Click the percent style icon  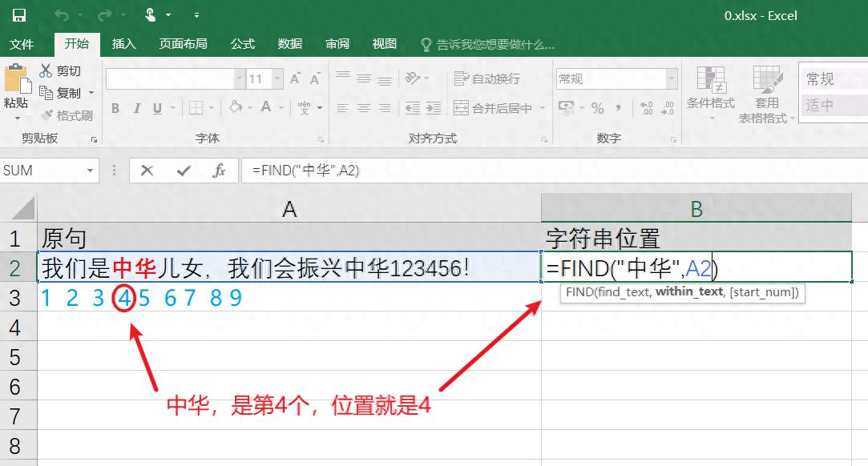click(x=597, y=108)
